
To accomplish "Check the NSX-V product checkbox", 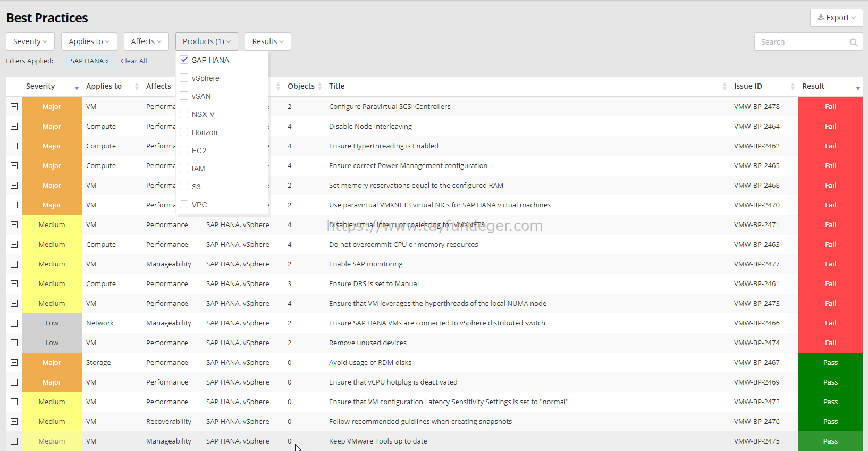I will point(184,114).
